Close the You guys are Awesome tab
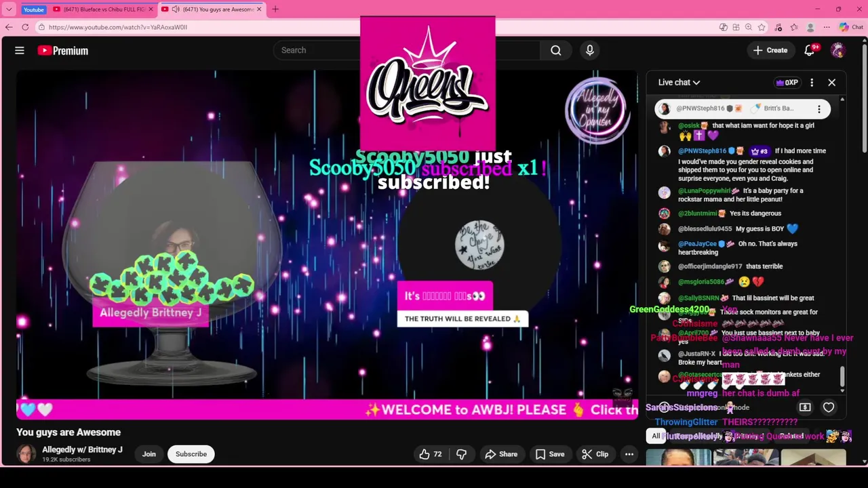The image size is (868, 488). (259, 9)
